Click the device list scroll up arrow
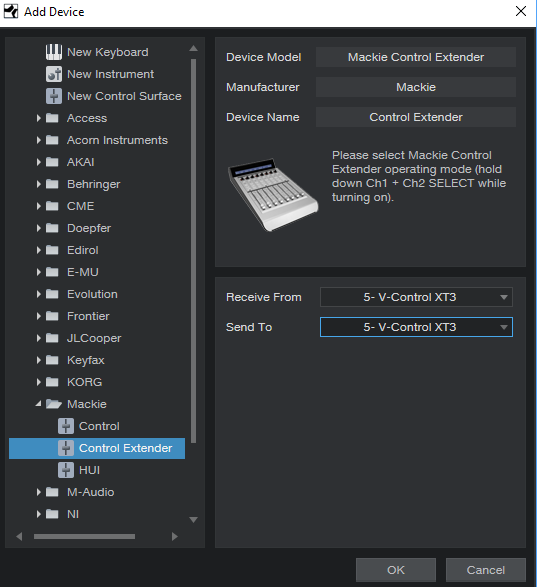Screen dimensions: 537x587 194,48
